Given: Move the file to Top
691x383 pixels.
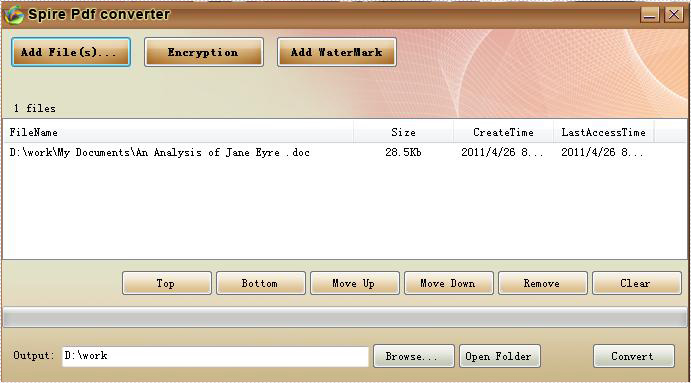Looking at the screenshot, I should point(167,283).
